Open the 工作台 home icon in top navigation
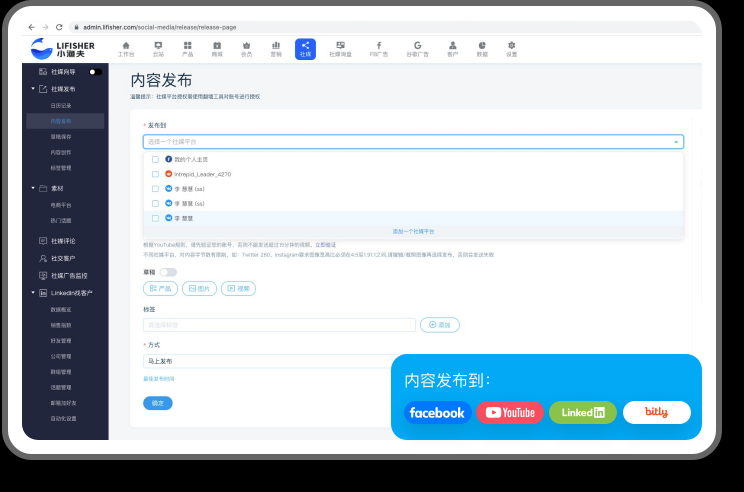The height and width of the screenshot is (492, 744). [126, 49]
